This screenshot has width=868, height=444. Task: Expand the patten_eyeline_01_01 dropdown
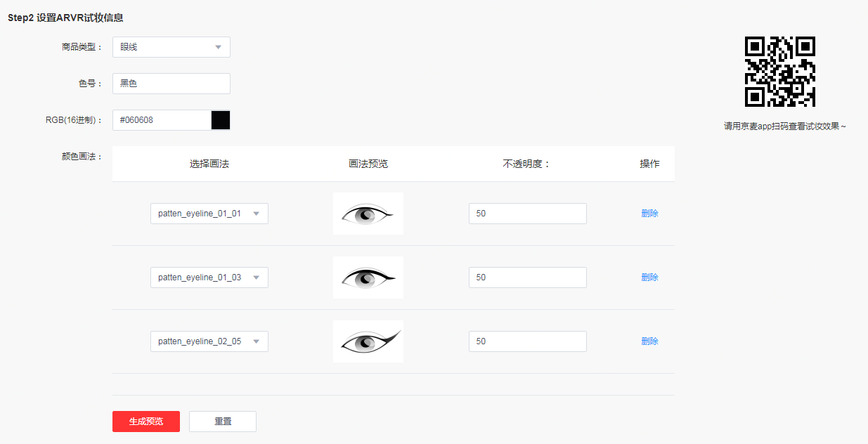pos(209,214)
